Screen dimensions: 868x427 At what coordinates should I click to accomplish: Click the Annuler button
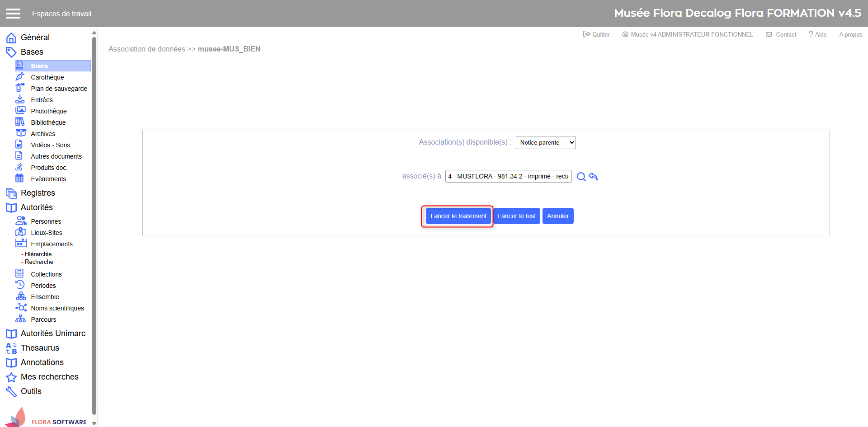tap(558, 216)
